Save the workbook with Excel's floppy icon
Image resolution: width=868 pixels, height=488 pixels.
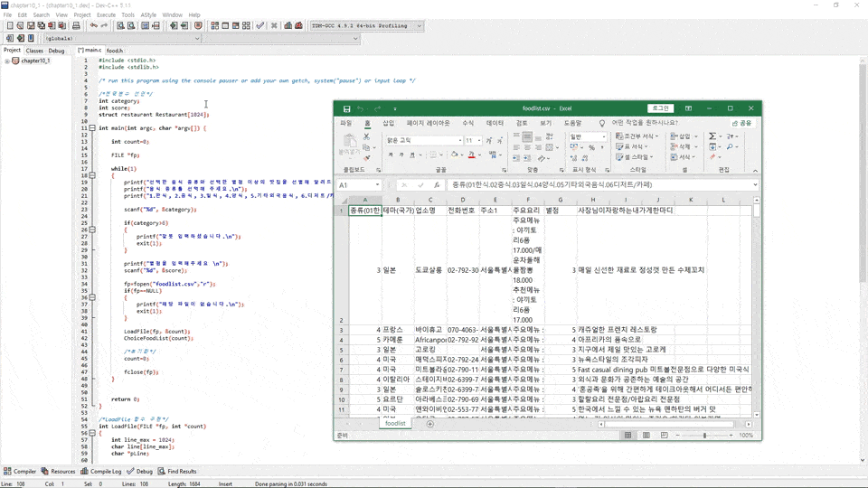coord(346,109)
